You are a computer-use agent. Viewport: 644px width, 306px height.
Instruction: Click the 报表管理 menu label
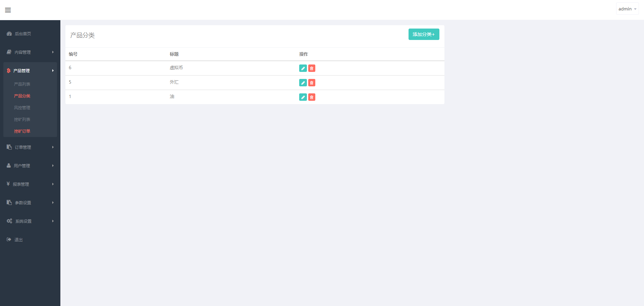(21, 184)
